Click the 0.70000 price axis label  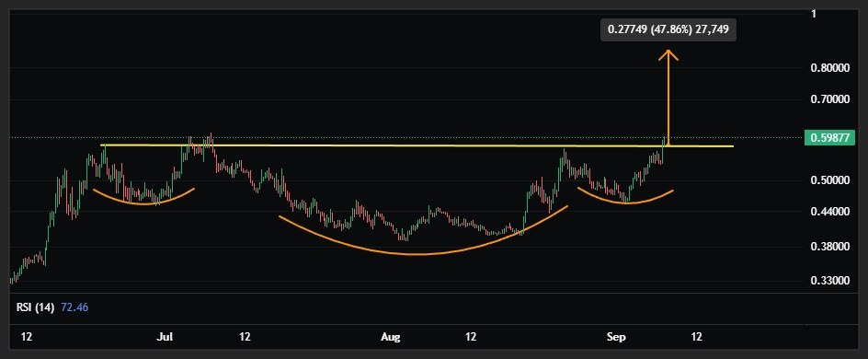click(x=828, y=99)
